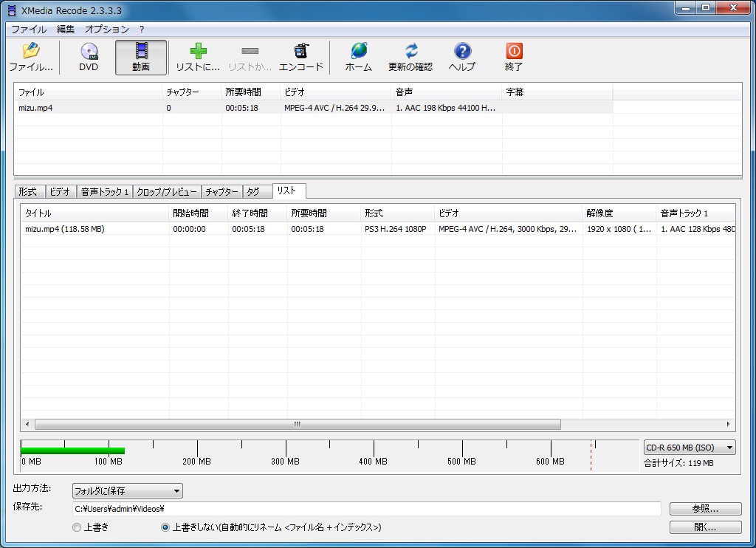The height and width of the screenshot is (548, 756).
Task: Click the PS3 H.264 1080P cell
Action: [x=398, y=229]
